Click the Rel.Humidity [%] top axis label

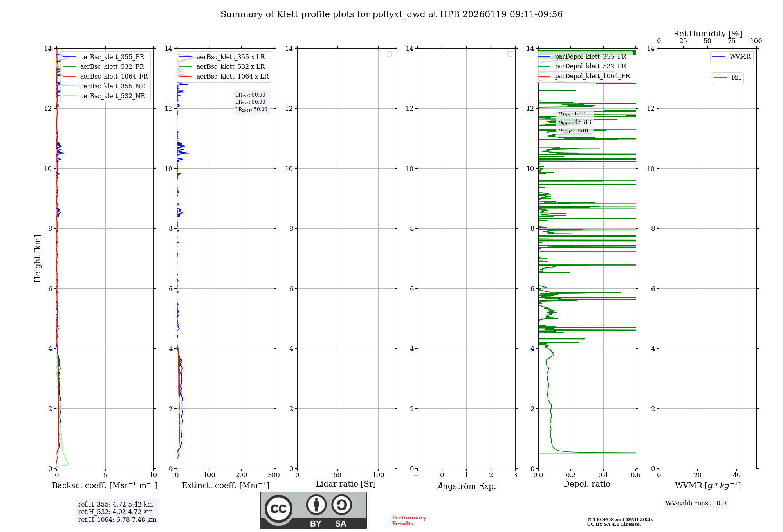[x=707, y=34]
